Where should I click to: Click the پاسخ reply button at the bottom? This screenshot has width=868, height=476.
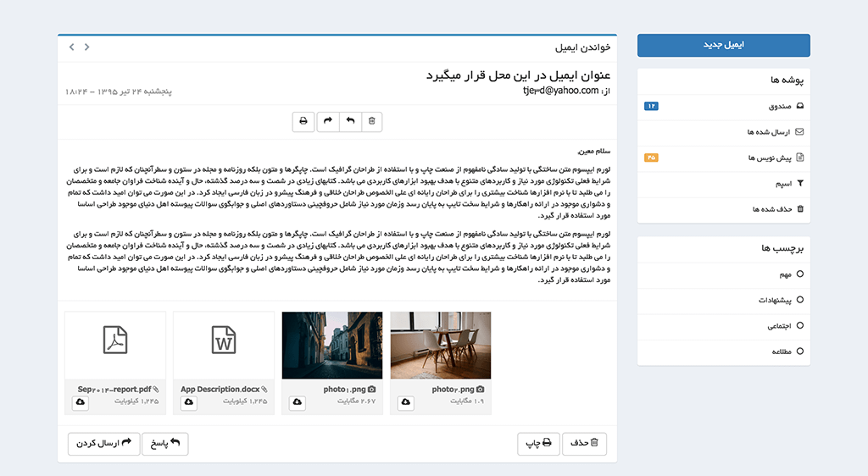[x=165, y=443]
